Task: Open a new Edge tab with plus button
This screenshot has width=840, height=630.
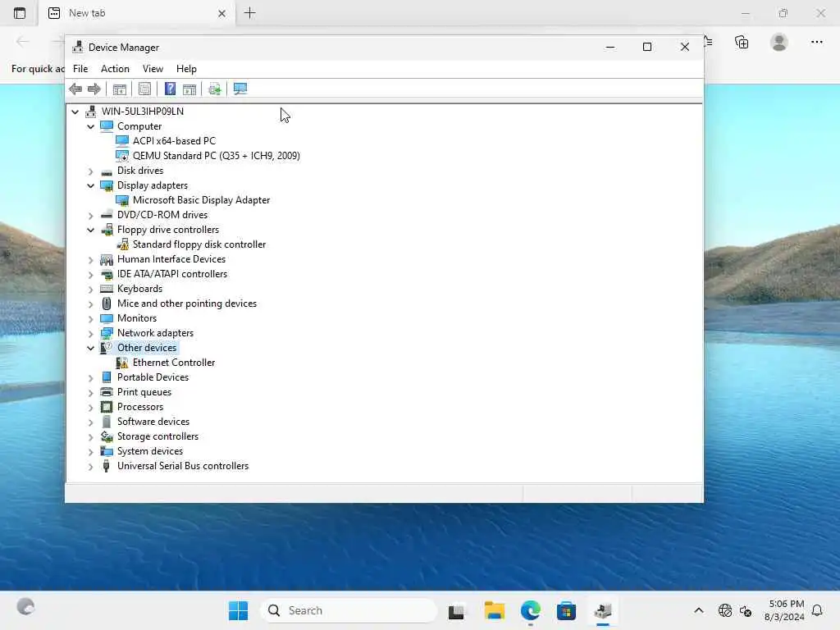Action: 249,13
